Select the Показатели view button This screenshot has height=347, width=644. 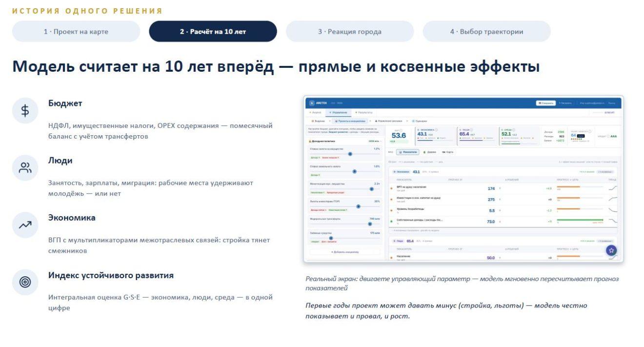pyautogui.click(x=407, y=152)
